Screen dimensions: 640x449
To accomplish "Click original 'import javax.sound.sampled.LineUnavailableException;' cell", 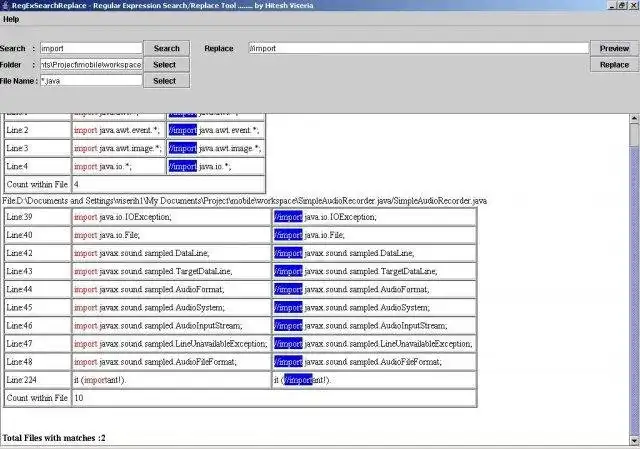I will pyautogui.click(x=171, y=344).
